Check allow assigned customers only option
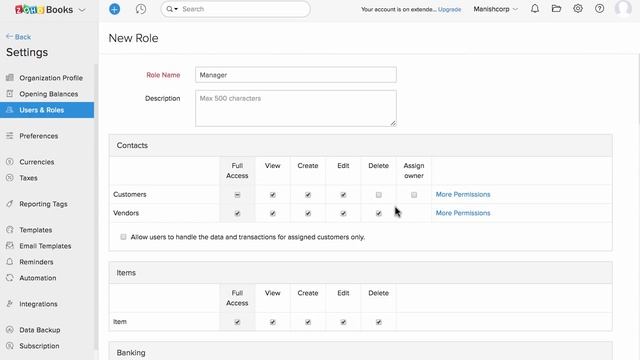640x360 pixels. click(x=123, y=237)
